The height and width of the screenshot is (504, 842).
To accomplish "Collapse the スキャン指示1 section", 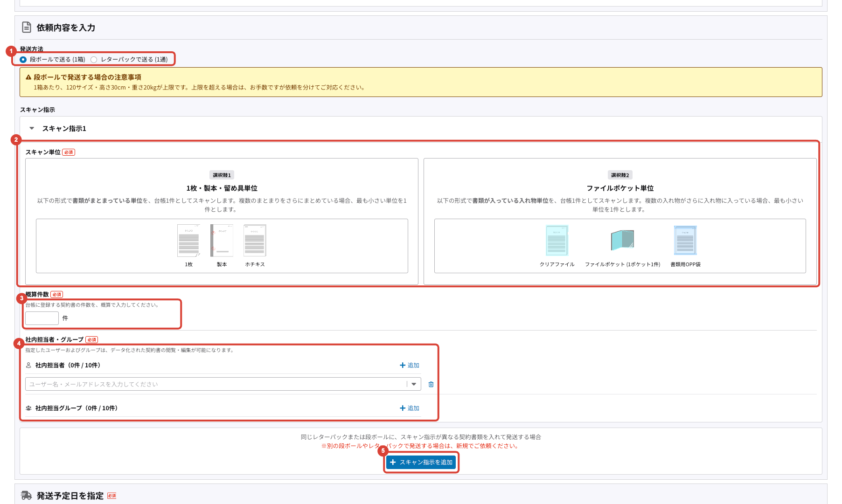I will (32, 128).
